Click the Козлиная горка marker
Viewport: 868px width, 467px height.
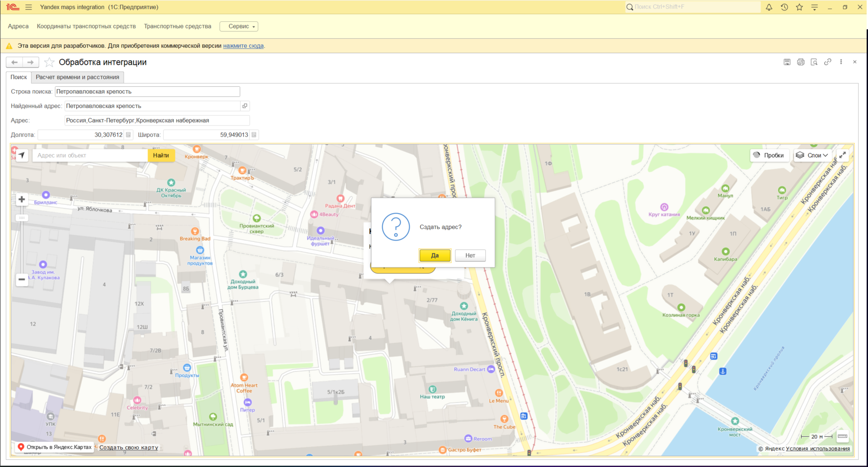tap(681, 307)
